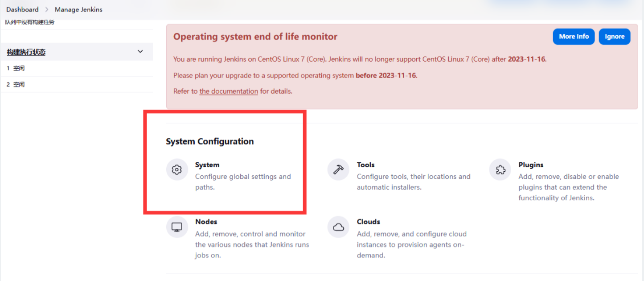The width and height of the screenshot is (644, 281).
Task: Open the Dashboard breadcrumb
Action: click(22, 9)
